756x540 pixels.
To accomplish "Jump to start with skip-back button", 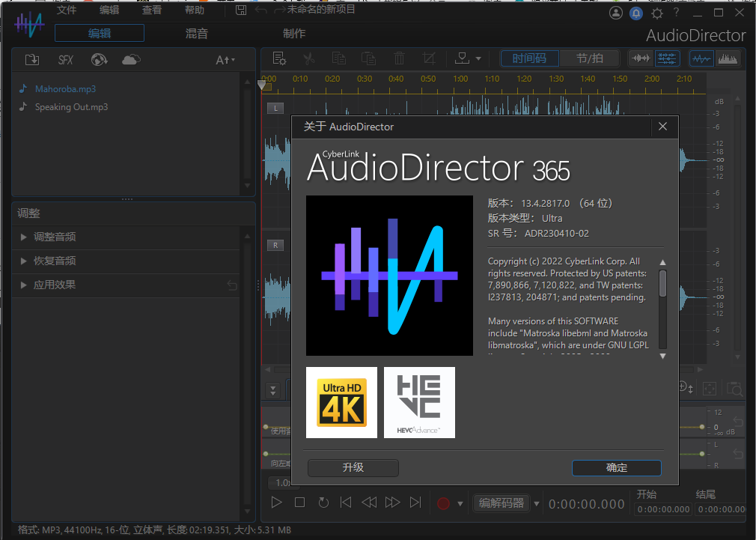I will coord(346,503).
